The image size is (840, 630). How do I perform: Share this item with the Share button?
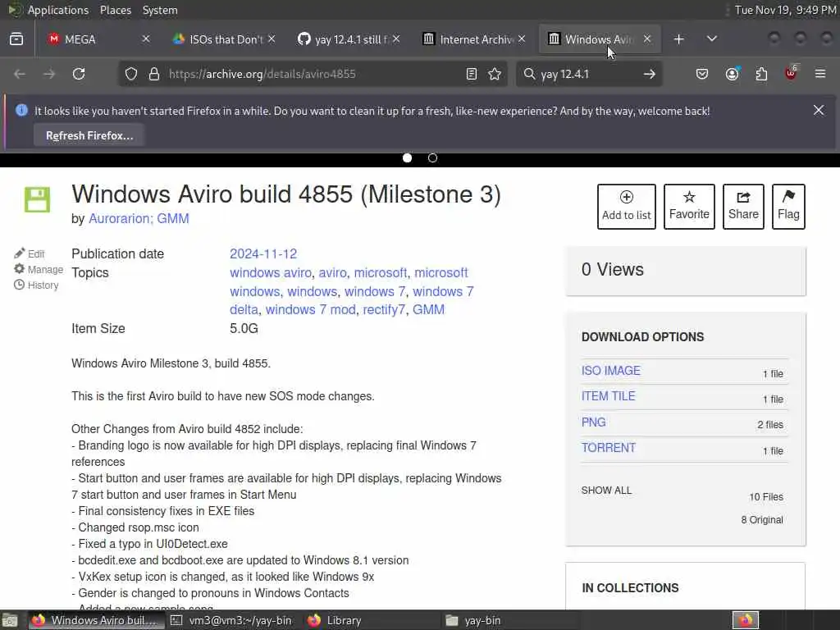(x=743, y=206)
